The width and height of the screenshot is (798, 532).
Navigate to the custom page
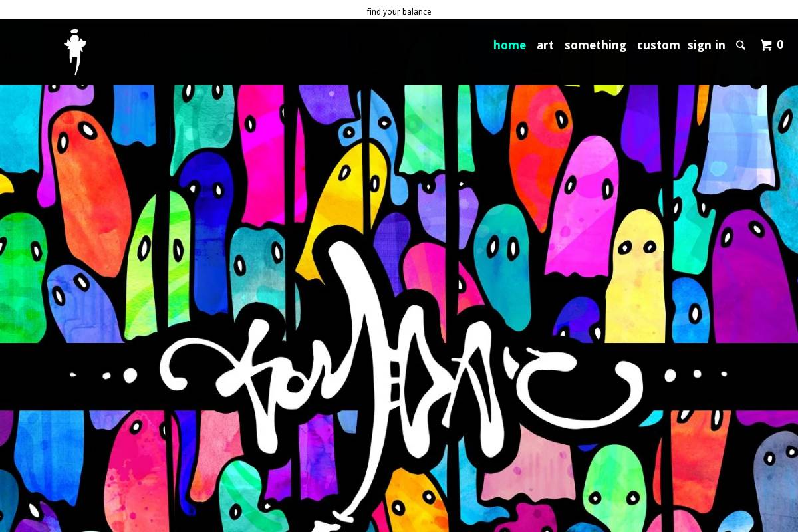coord(658,45)
